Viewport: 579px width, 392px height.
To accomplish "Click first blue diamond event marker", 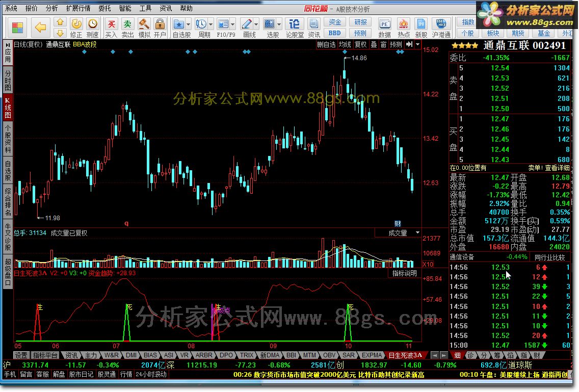I will coord(85,52).
